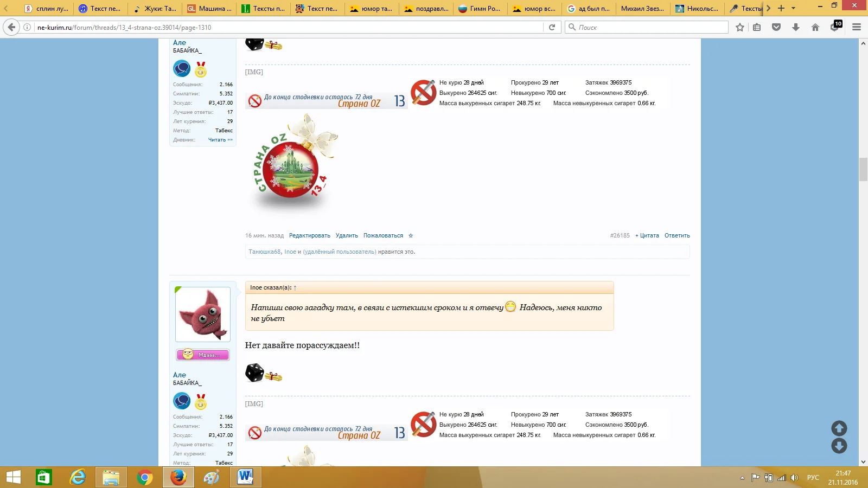This screenshot has height=488, width=868.
Task: Click the "Ответить" reply link
Action: [677, 236]
